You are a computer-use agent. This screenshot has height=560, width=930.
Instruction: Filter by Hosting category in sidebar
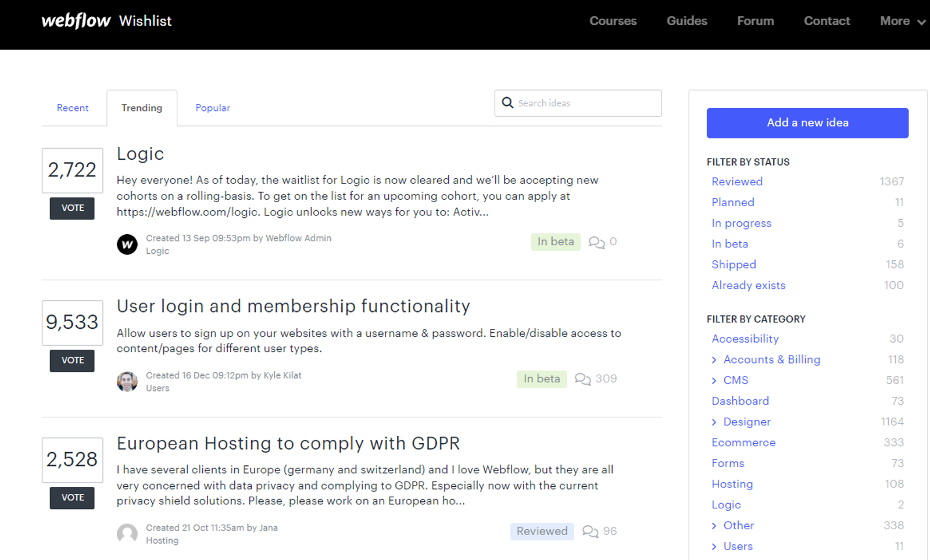[x=732, y=484]
